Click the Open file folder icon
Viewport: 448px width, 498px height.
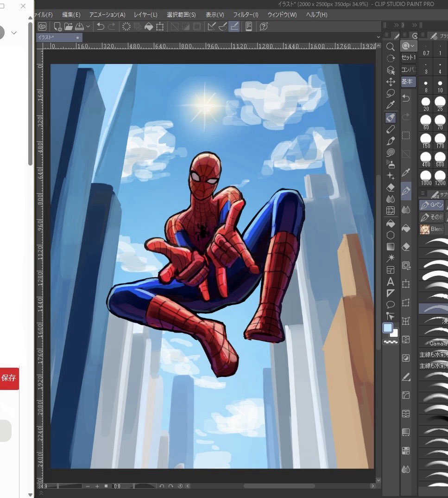point(68,26)
